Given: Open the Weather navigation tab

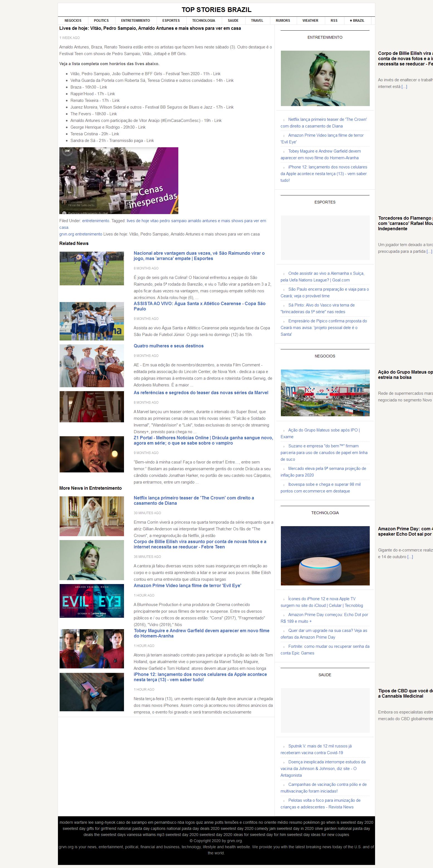Looking at the screenshot, I should click(310, 21).
